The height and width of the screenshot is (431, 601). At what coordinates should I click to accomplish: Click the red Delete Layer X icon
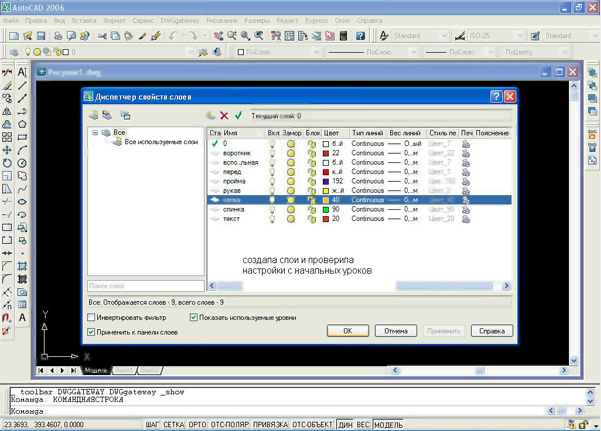pos(225,116)
